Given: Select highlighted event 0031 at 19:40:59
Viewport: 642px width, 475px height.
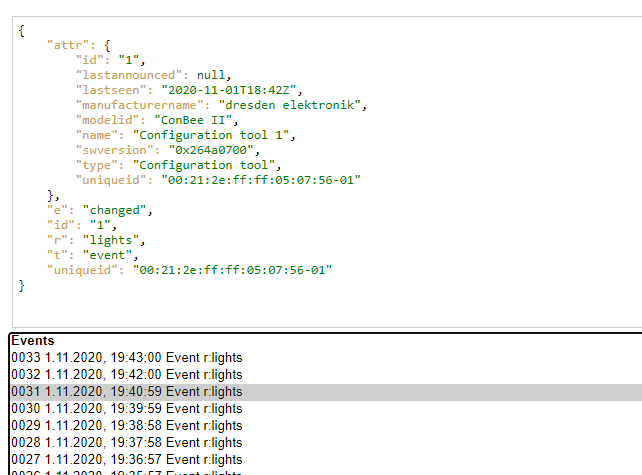Looking at the screenshot, I should (326, 392).
